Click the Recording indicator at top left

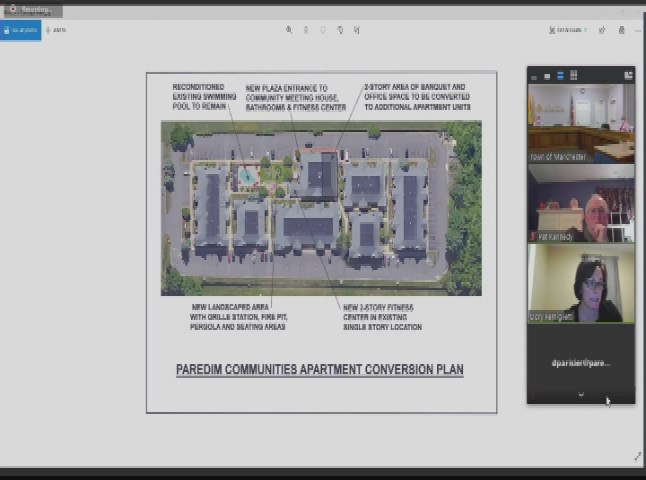click(33, 9)
